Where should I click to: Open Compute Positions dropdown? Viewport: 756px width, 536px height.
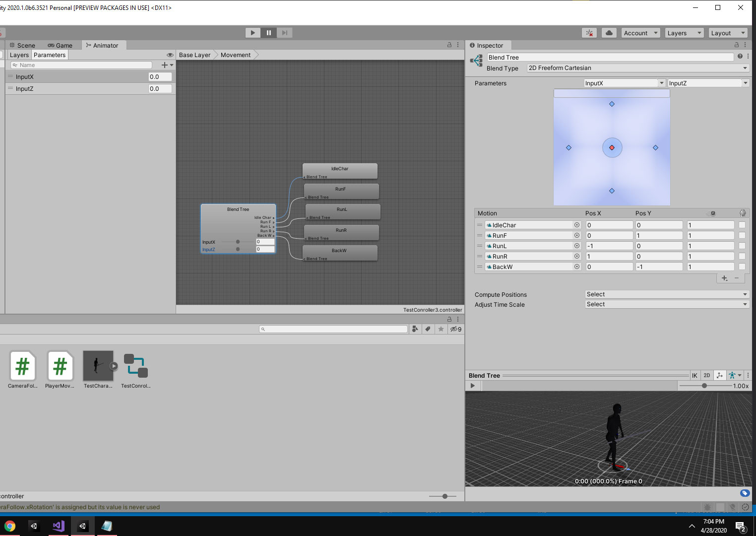667,294
